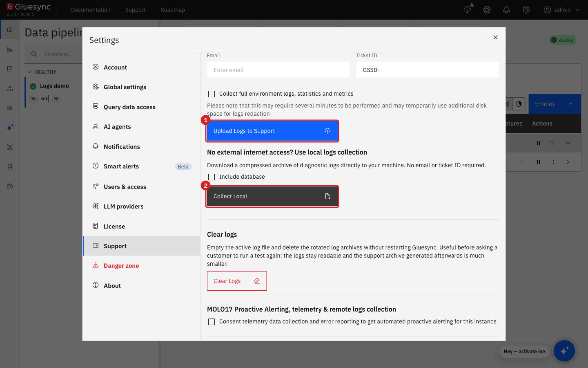Select LLM providers in Settings
The width and height of the screenshot is (588, 368).
pyautogui.click(x=141, y=206)
